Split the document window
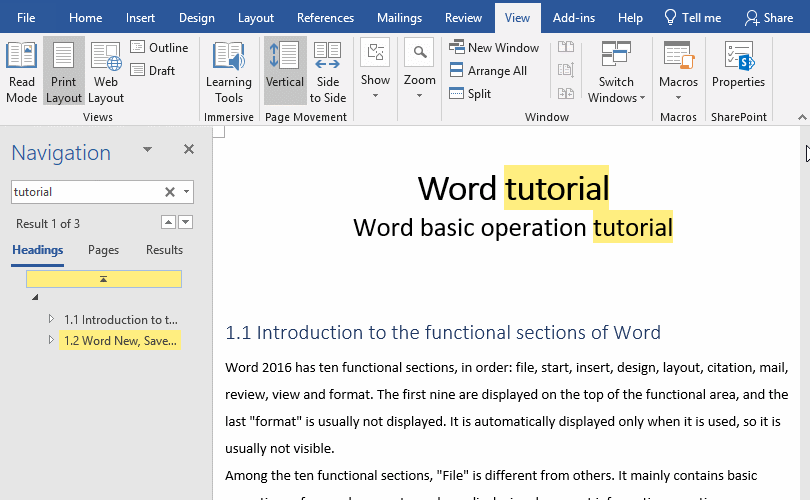The height and width of the screenshot is (500, 810). pos(470,93)
